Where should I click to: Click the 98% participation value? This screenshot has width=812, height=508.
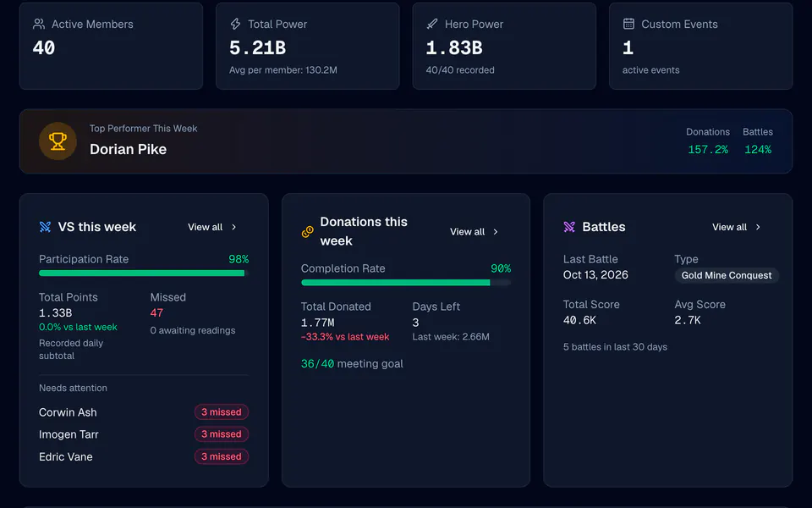(x=239, y=259)
